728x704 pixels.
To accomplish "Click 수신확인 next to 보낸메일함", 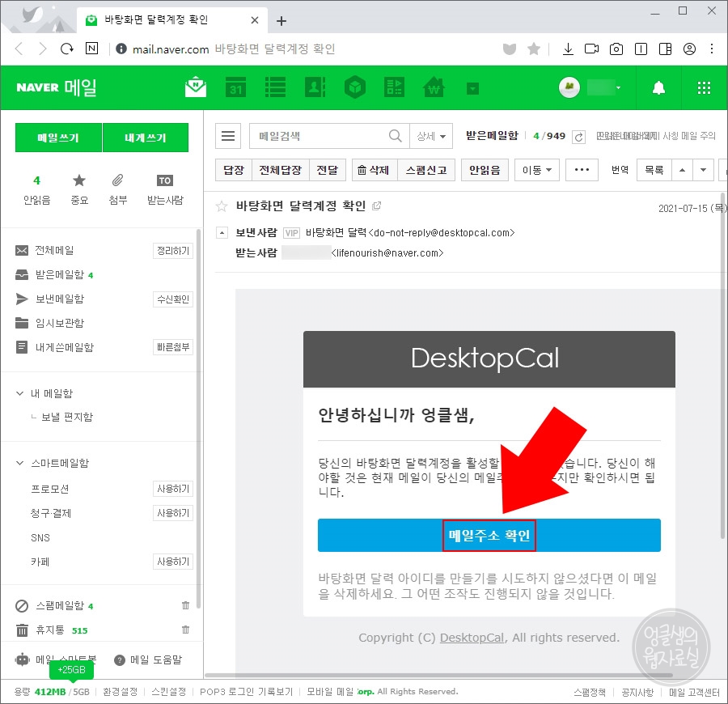I will (173, 299).
